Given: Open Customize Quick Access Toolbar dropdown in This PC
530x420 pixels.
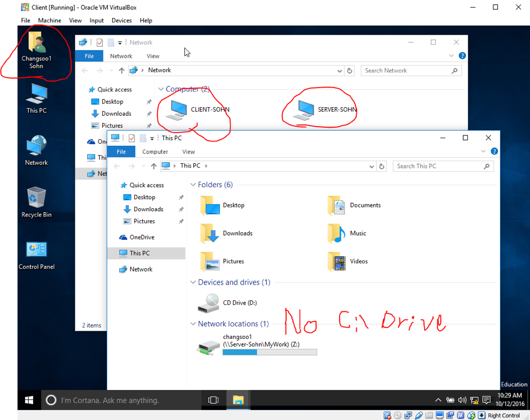Looking at the screenshot, I should (x=152, y=138).
